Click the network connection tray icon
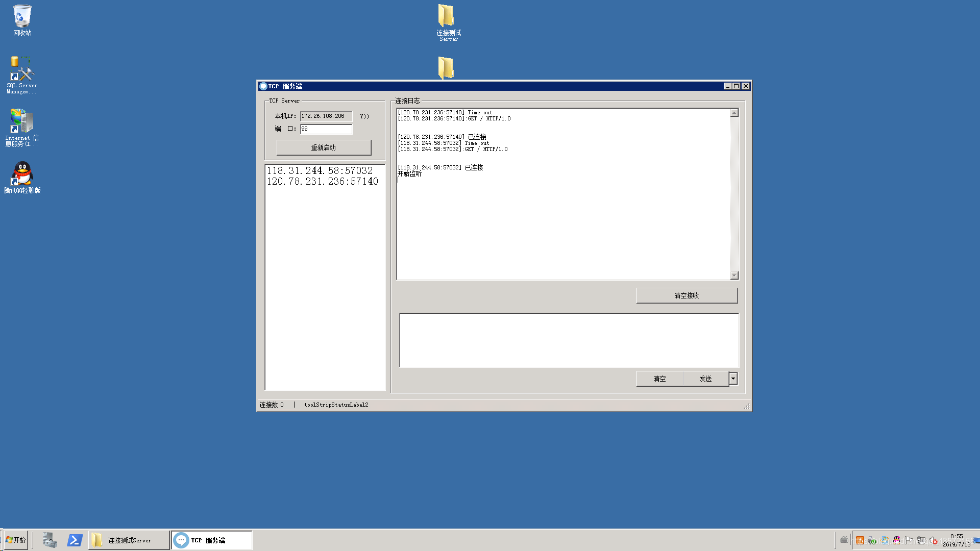Screen dimensions: 980x551 pos(921,540)
